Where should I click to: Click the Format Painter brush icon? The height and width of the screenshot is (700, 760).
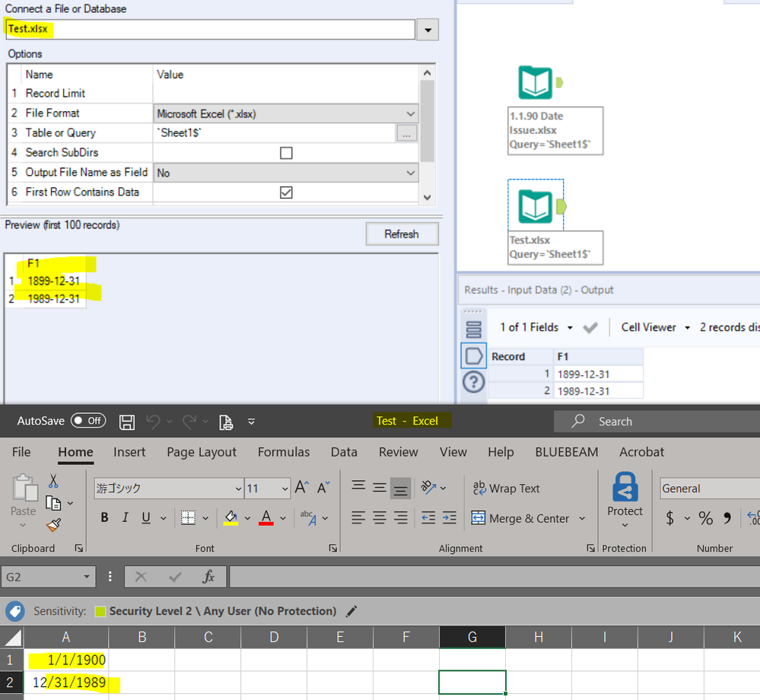pos(54,524)
